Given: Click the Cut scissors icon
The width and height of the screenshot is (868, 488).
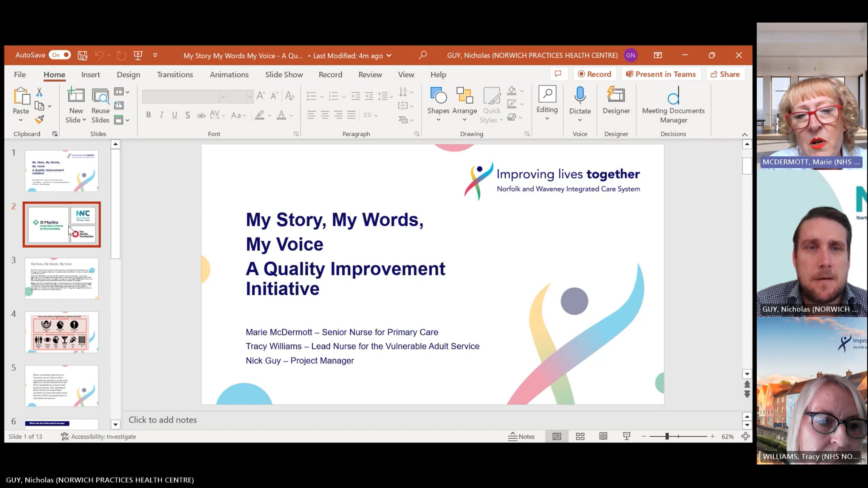Looking at the screenshot, I should coord(39,93).
